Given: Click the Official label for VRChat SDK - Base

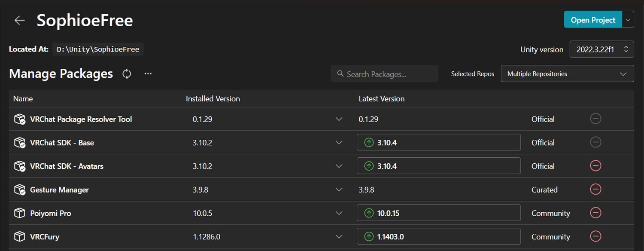Looking at the screenshot, I should point(543,143).
